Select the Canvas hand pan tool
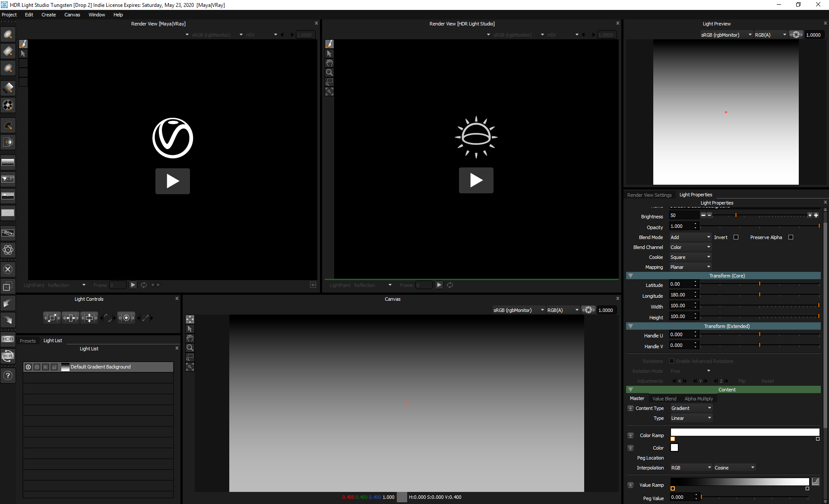The image size is (829, 504). tap(190, 338)
